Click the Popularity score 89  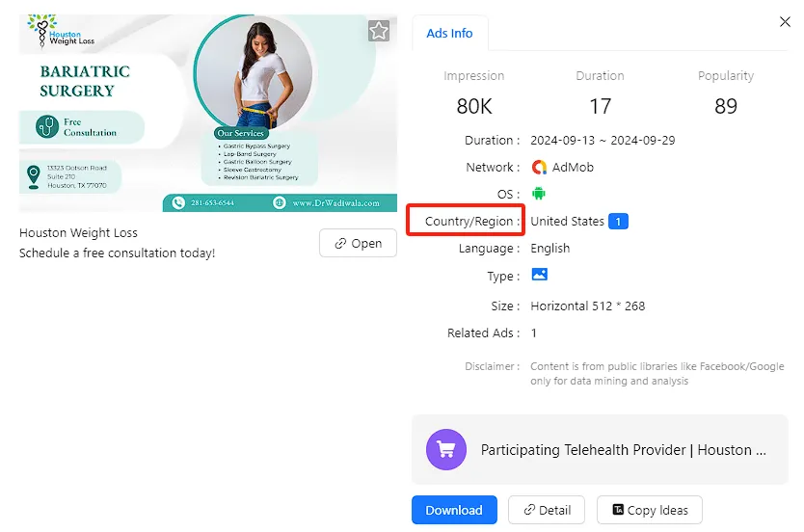pos(726,106)
